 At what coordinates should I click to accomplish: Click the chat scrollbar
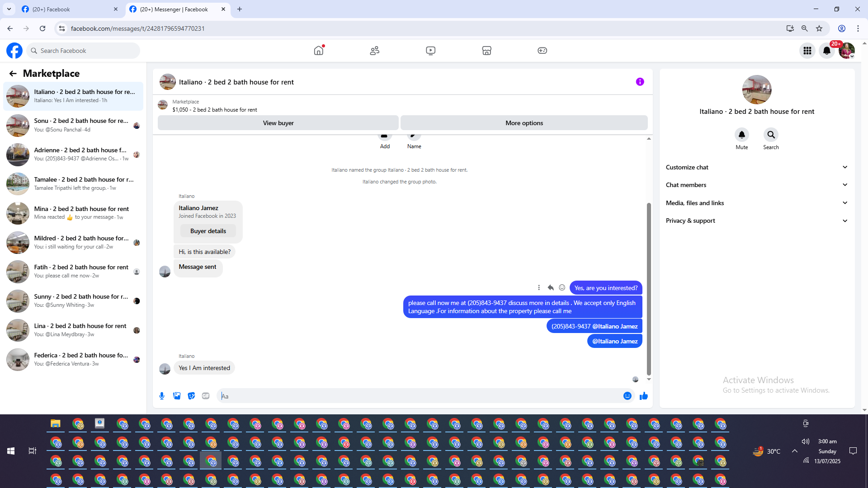click(649, 289)
